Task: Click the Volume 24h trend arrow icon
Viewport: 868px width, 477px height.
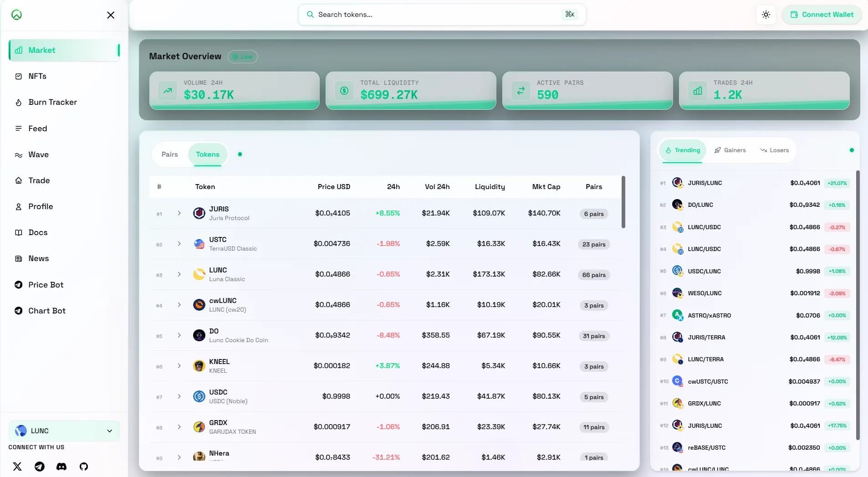Action: click(x=168, y=91)
